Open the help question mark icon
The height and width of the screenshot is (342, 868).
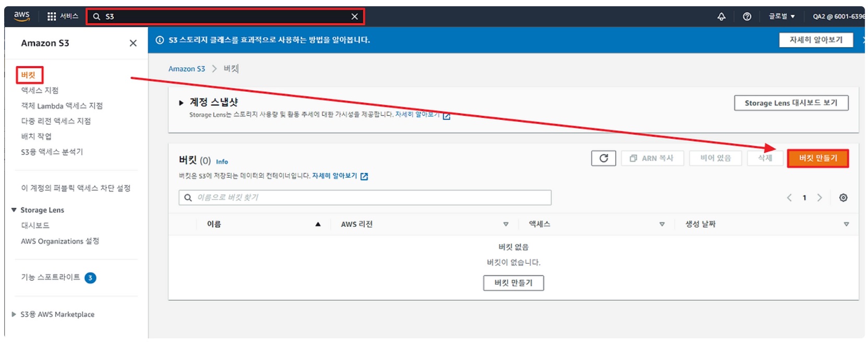pos(747,16)
